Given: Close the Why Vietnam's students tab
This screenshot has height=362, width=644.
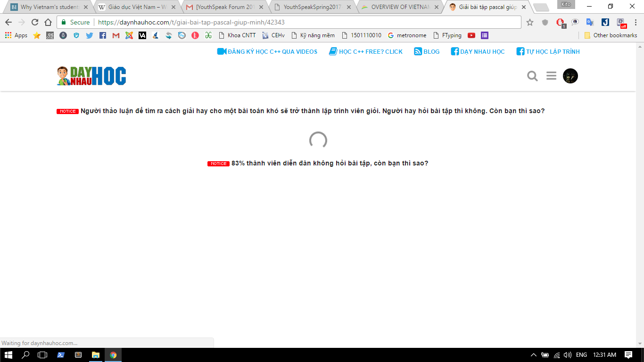Looking at the screenshot, I should 86,7.
